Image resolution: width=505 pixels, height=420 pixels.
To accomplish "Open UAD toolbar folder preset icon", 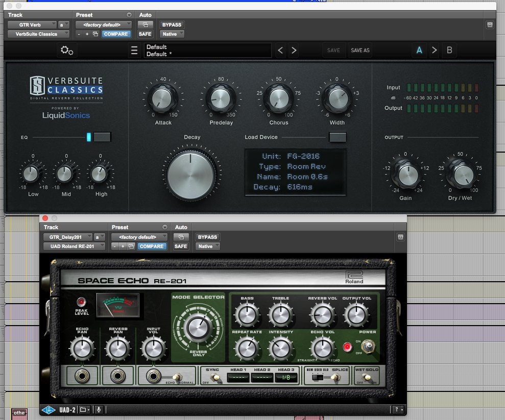I will point(84,410).
